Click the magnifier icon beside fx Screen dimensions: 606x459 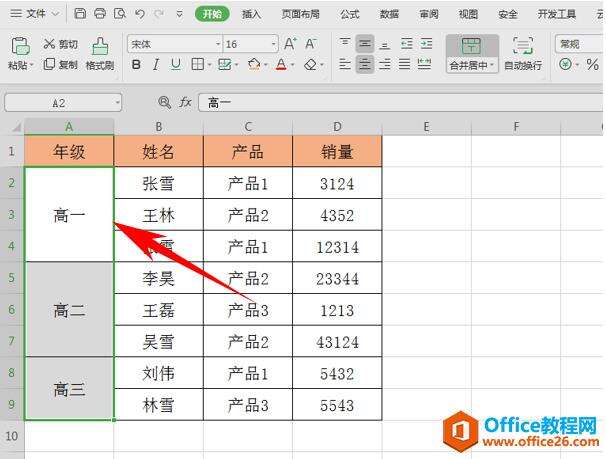tap(165, 103)
